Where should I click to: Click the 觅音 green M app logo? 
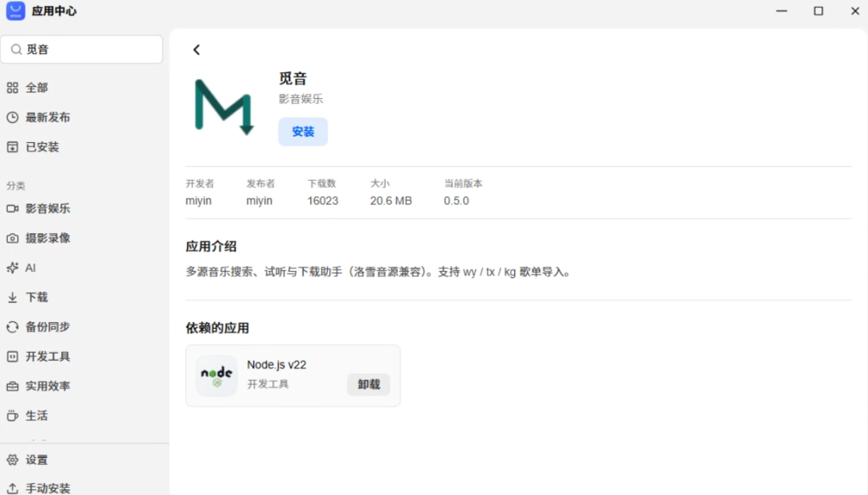pos(224,107)
